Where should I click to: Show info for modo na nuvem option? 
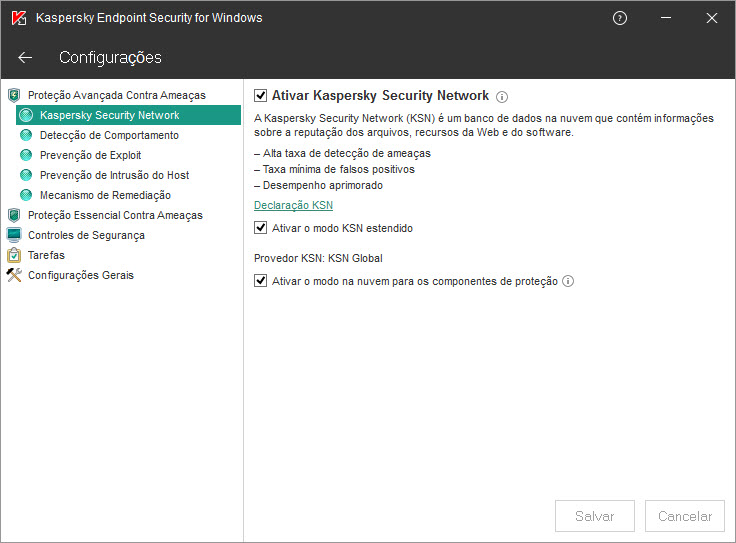[x=568, y=281]
